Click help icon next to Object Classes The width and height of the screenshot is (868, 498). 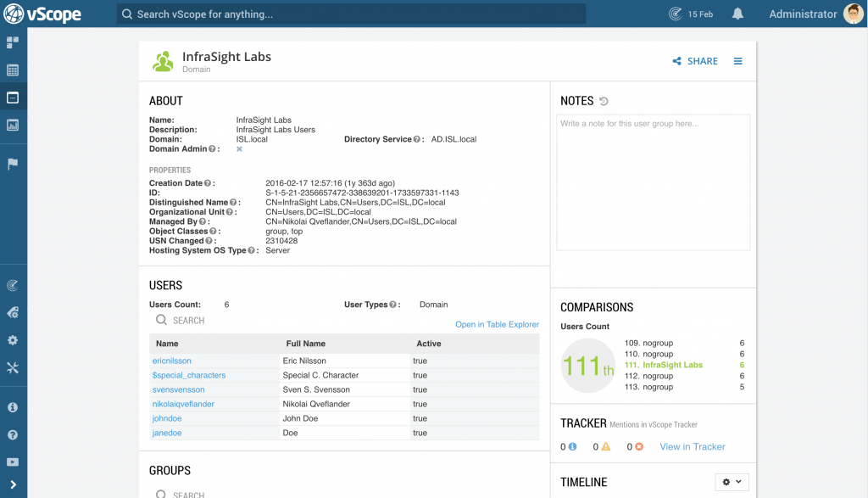pos(213,232)
